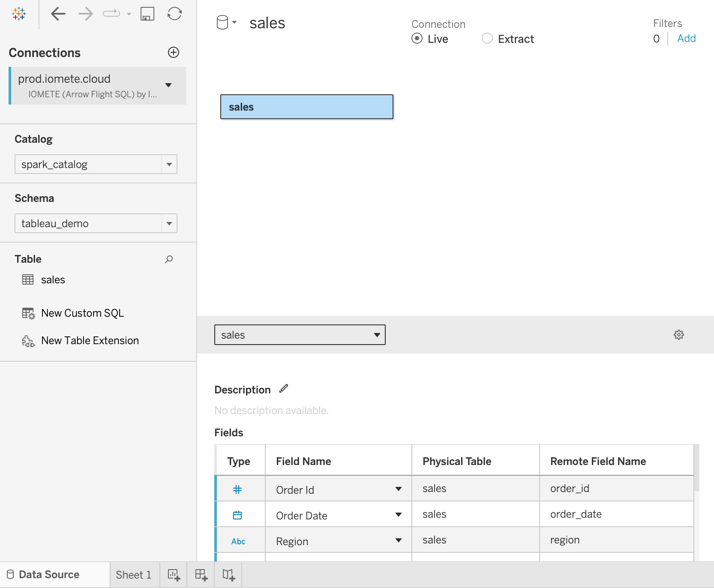Select the sales table in Table list
The height and width of the screenshot is (588, 714).
pyautogui.click(x=53, y=280)
